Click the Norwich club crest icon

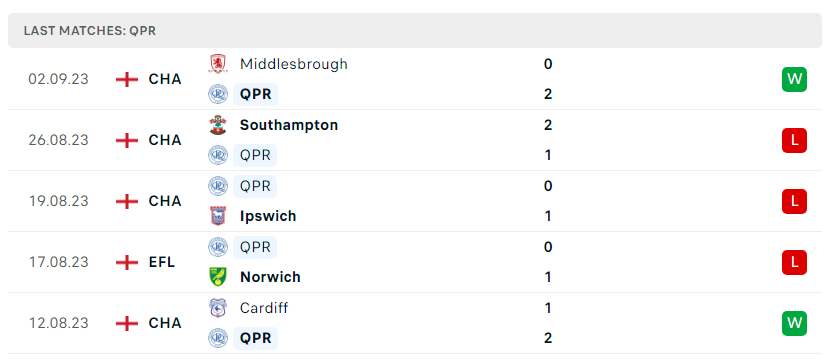[218, 277]
